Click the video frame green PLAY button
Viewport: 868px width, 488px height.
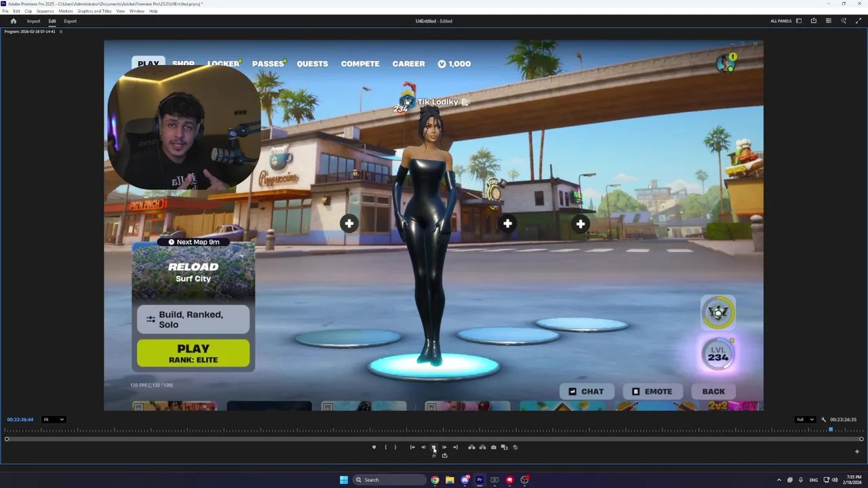(x=193, y=353)
